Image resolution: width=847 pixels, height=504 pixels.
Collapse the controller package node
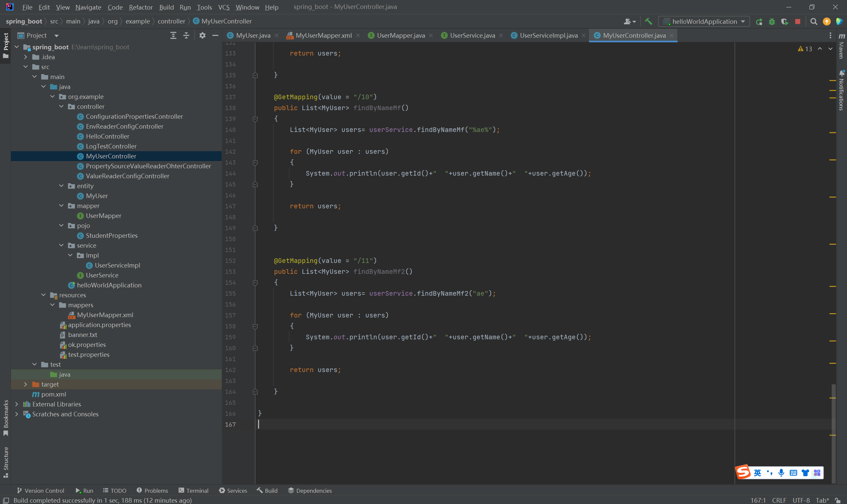pos(62,106)
